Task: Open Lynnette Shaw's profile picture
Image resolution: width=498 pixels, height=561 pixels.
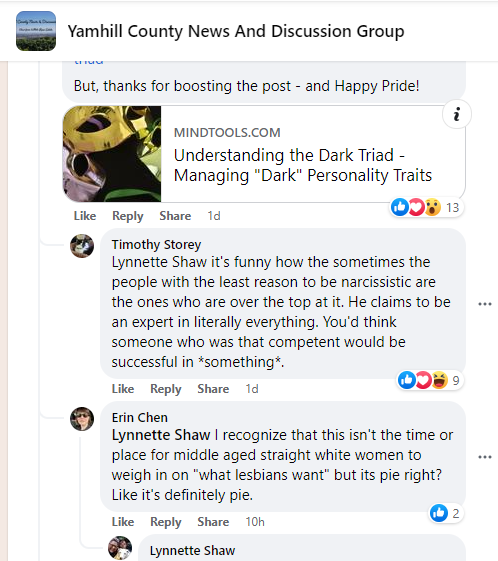Action: pyautogui.click(x=120, y=548)
